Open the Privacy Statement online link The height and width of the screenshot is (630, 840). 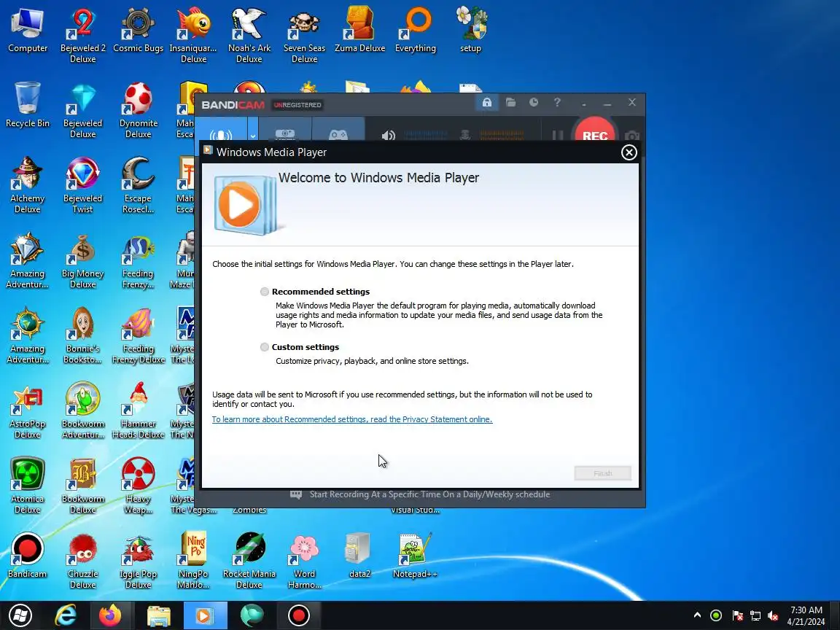pyautogui.click(x=352, y=419)
